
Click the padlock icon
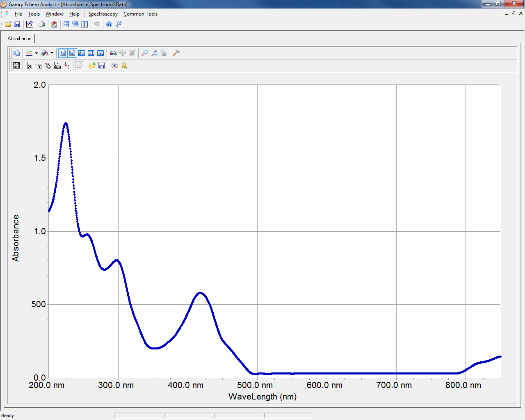click(x=124, y=66)
